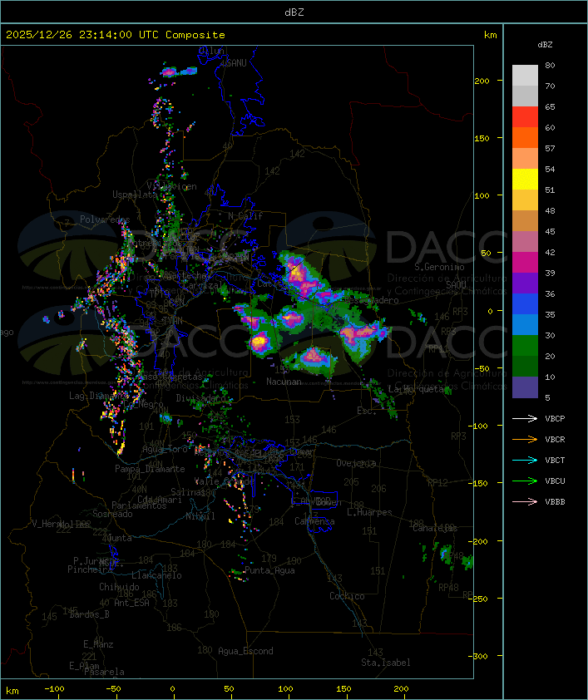Screen dimensions: 588x700
Task: Click the Ovejeria place label
Action: pyautogui.click(x=356, y=463)
